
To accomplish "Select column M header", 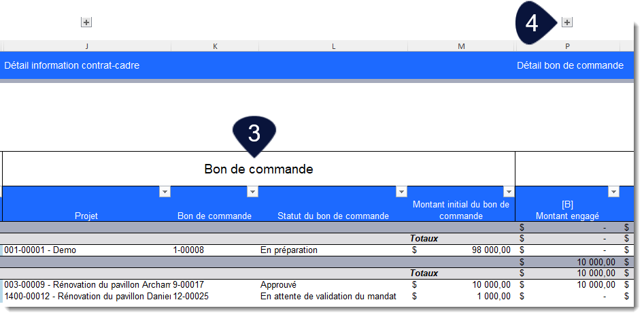I will [461, 46].
